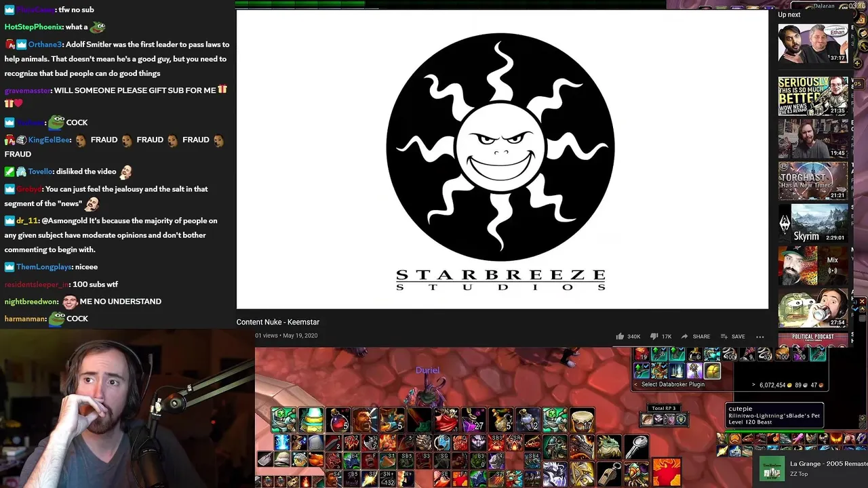Click the bag item showing count 32

[x=764, y=354]
